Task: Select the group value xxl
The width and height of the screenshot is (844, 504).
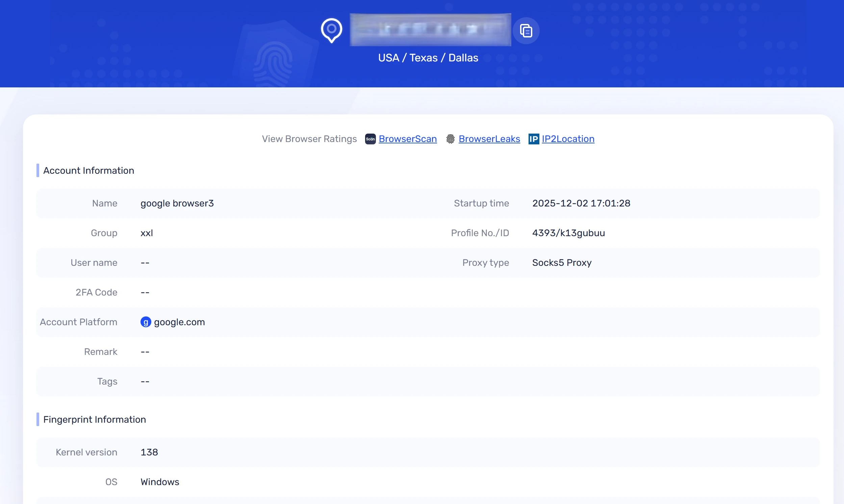Action: tap(147, 233)
